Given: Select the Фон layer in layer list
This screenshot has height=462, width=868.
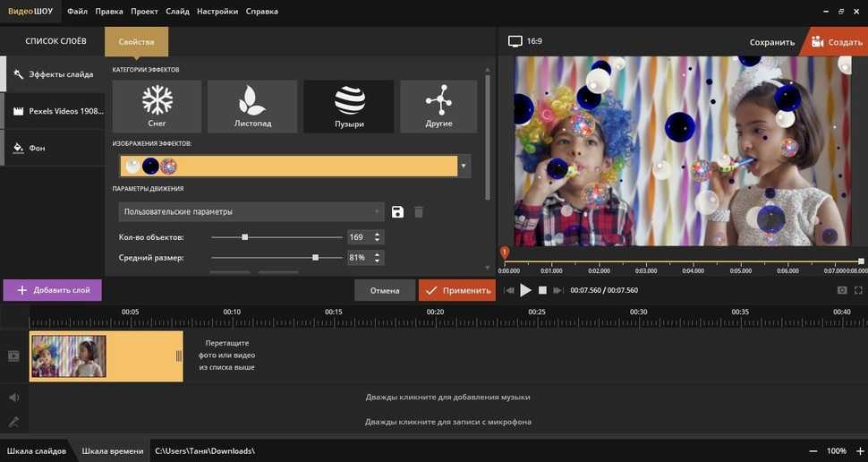Looking at the screenshot, I should point(37,148).
